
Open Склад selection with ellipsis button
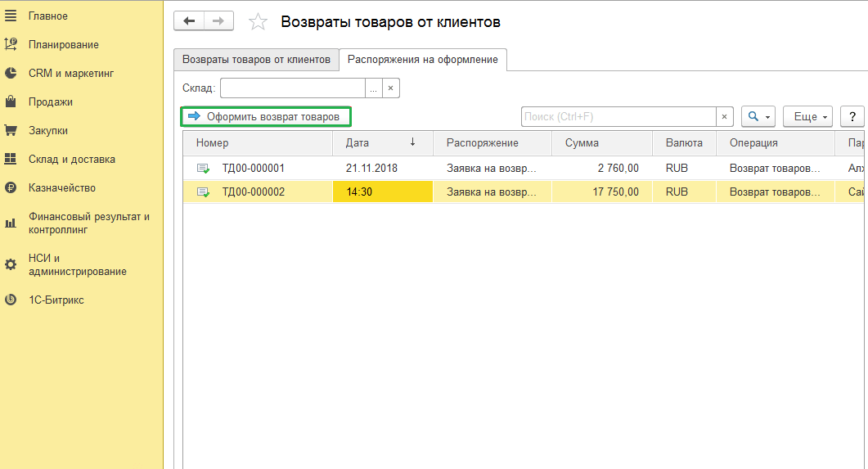(x=373, y=88)
